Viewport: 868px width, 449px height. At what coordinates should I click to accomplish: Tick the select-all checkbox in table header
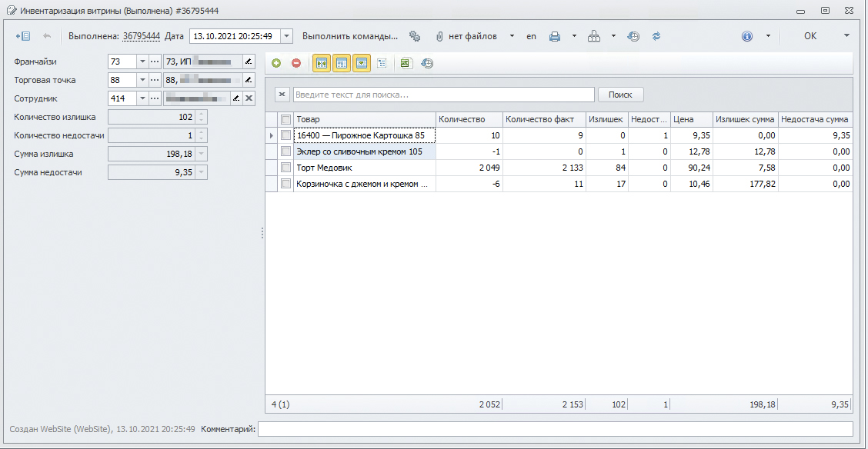(x=286, y=120)
